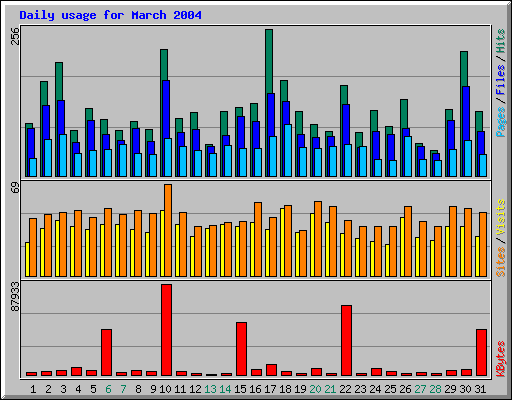This screenshot has height=400, width=512.
Task: Click day label "9" on the x-axis
Action: [x=153, y=389]
